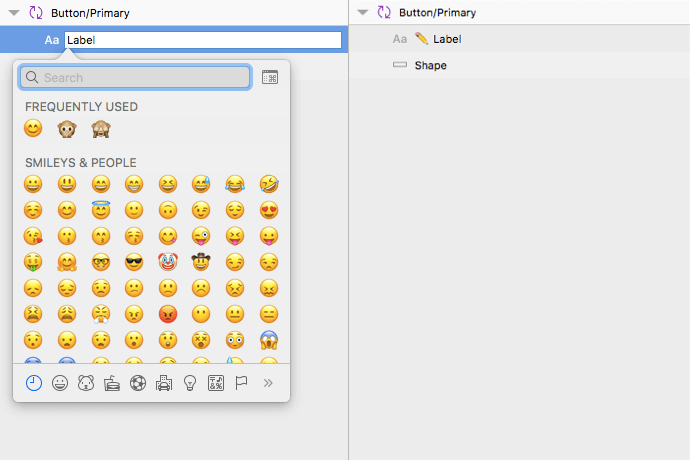This screenshot has width=690, height=460.
Task: Insert the money-mouth face emoji
Action: click(33, 262)
